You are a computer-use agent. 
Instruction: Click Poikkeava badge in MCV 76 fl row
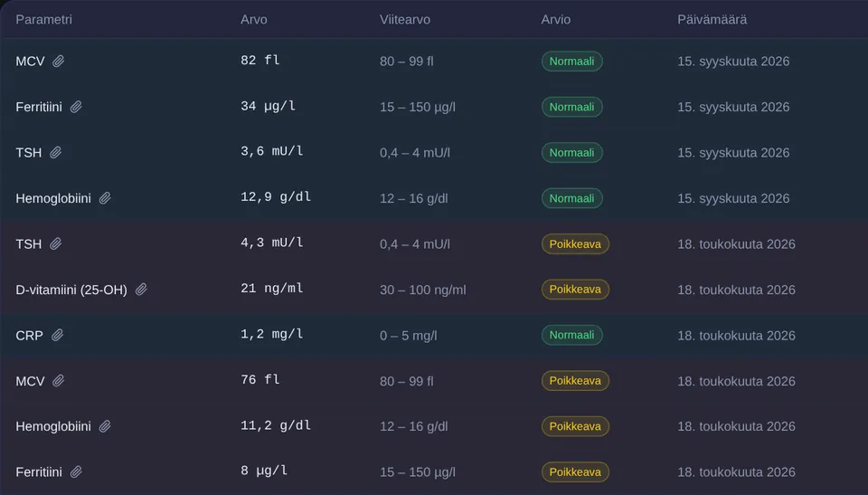coord(575,381)
